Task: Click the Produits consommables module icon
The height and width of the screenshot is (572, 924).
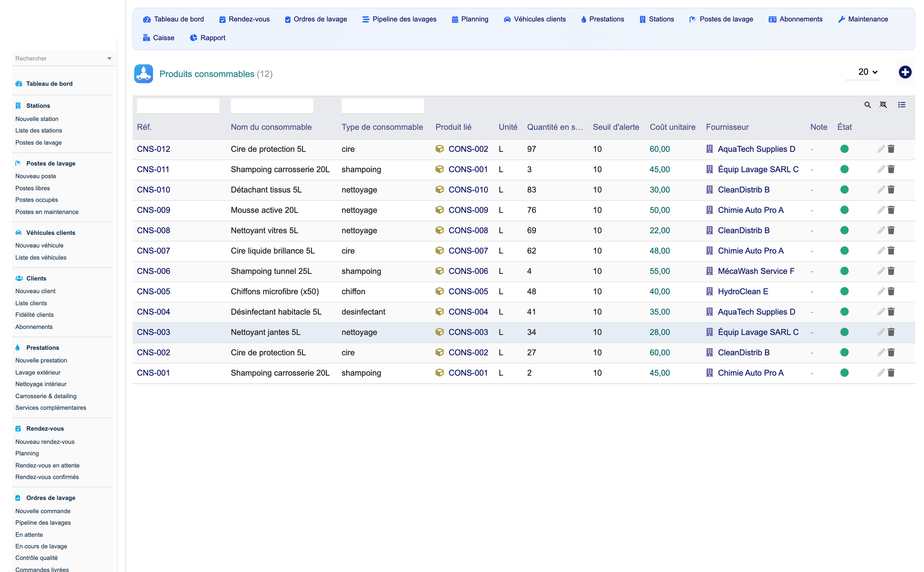Action: click(143, 74)
